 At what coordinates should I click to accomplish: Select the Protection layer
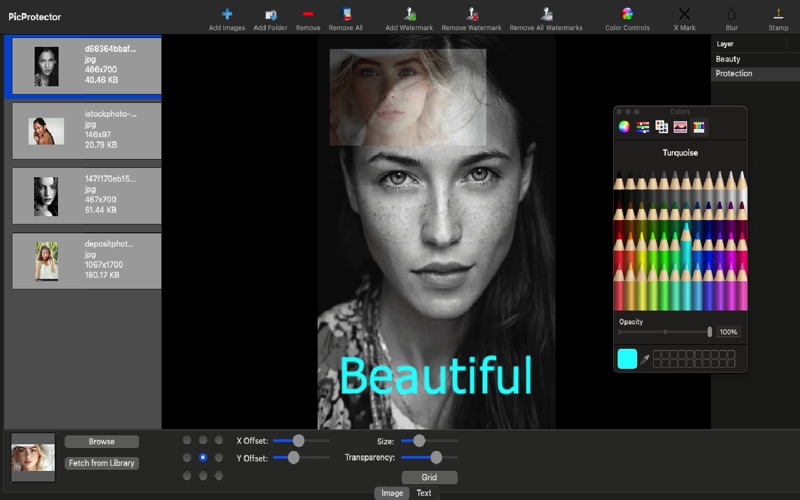(755, 73)
